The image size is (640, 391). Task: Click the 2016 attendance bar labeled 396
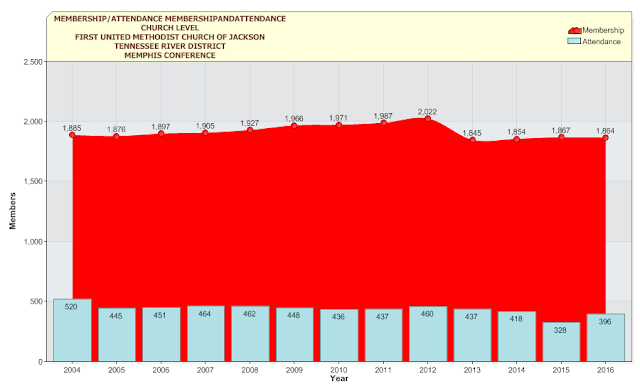click(x=606, y=338)
